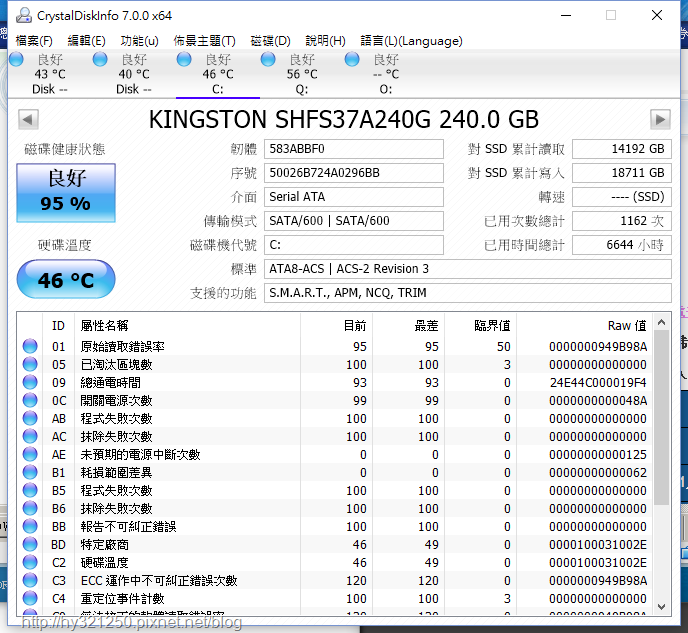688x633 pixels.
Task: Click the power on hours 6644 小時 value
Action: 622,245
